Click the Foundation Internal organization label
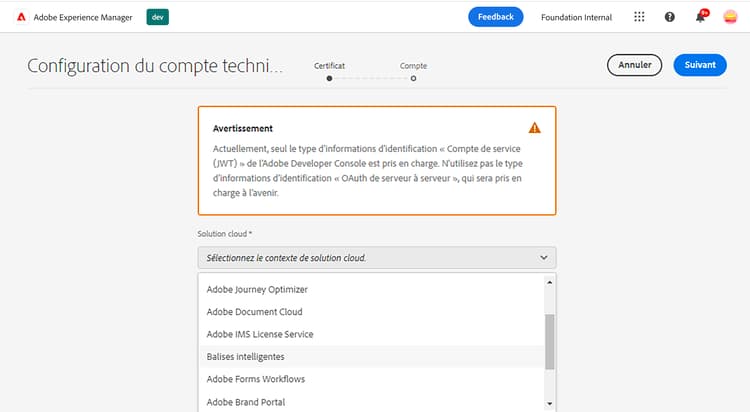Screen dimensions: 750x412 (x=576, y=17)
